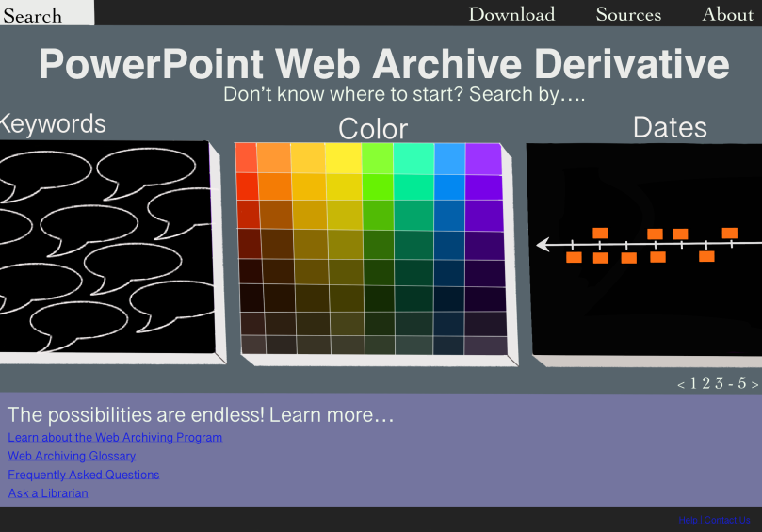Image resolution: width=762 pixels, height=532 pixels.
Task: Go to previous page arrow
Action: tap(681, 385)
